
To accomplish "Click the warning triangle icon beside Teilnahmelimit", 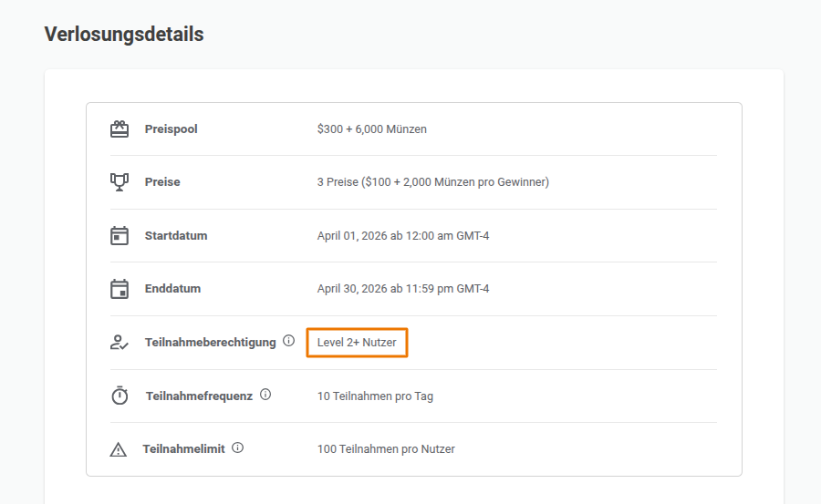I will 119,449.
